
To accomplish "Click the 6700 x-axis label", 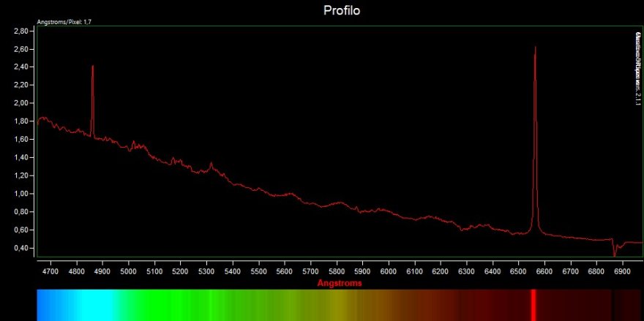I will tap(570, 271).
